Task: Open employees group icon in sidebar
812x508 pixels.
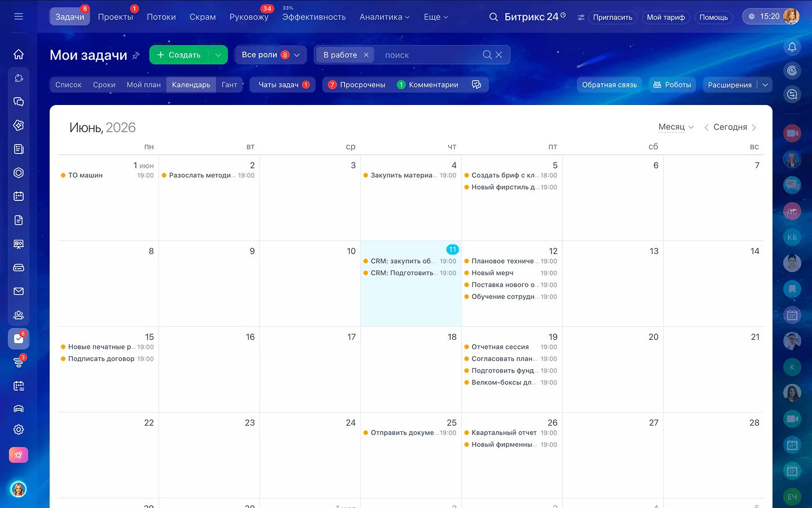Action: coord(19,315)
